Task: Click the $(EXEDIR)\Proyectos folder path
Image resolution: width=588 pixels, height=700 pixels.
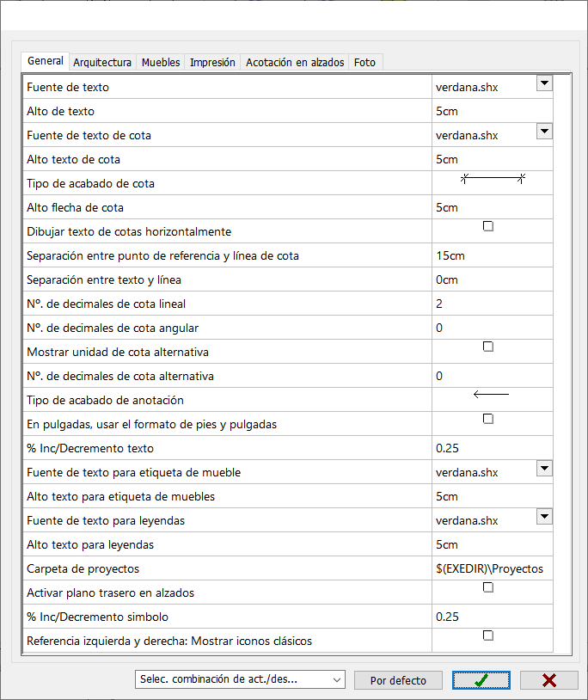Action: coord(493,568)
